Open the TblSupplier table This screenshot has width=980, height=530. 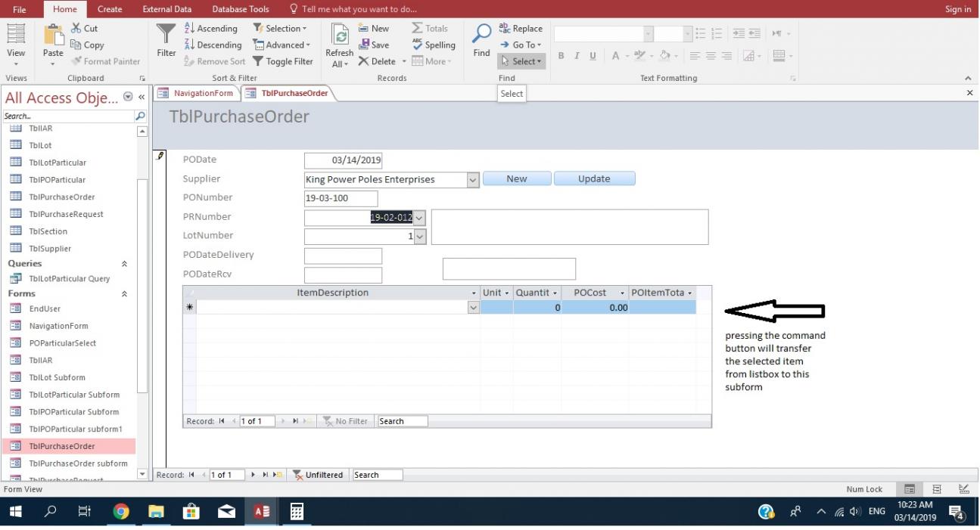50,249
